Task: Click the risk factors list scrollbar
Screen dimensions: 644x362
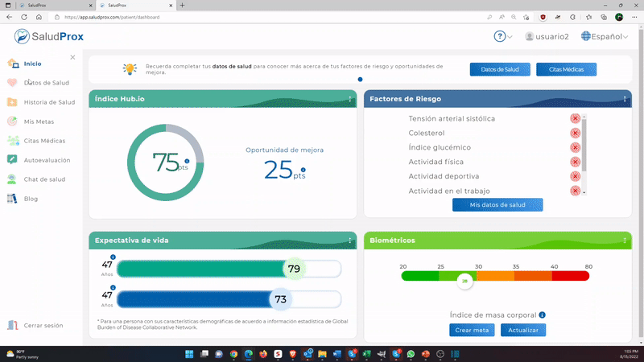Action: pos(584,145)
